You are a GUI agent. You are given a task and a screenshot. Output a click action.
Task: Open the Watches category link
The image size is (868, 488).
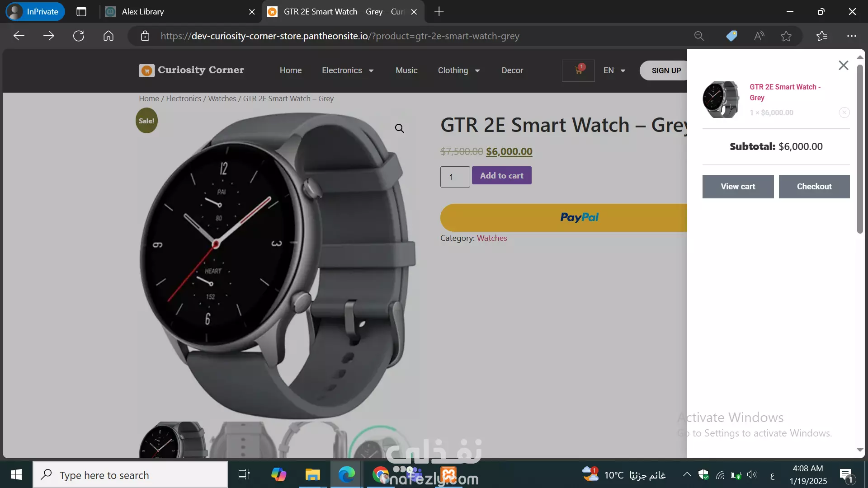(x=492, y=238)
